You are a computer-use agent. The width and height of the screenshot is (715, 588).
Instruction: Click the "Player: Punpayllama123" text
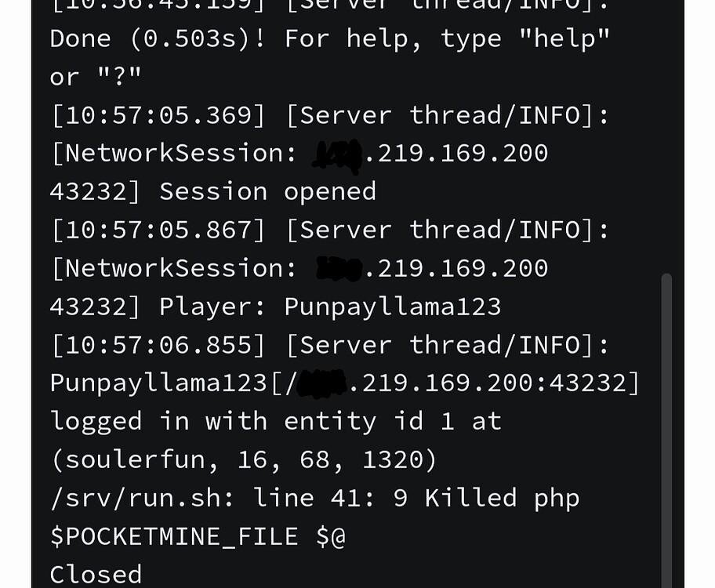pyautogui.click(x=330, y=306)
